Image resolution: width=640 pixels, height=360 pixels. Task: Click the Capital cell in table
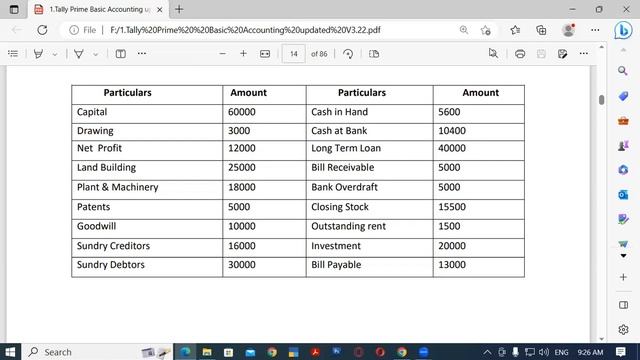(147, 113)
